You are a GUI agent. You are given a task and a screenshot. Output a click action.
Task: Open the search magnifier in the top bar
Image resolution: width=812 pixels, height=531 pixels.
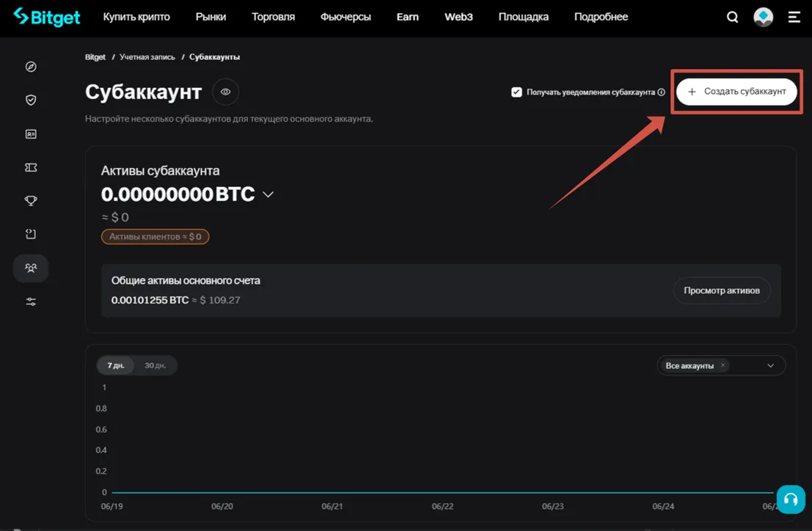(732, 16)
